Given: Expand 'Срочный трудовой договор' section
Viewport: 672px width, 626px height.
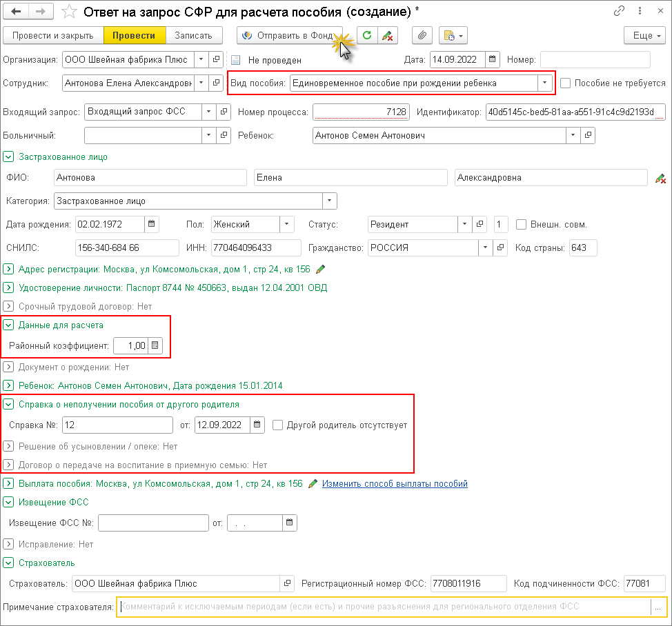Looking at the screenshot, I should pyautogui.click(x=8, y=306).
